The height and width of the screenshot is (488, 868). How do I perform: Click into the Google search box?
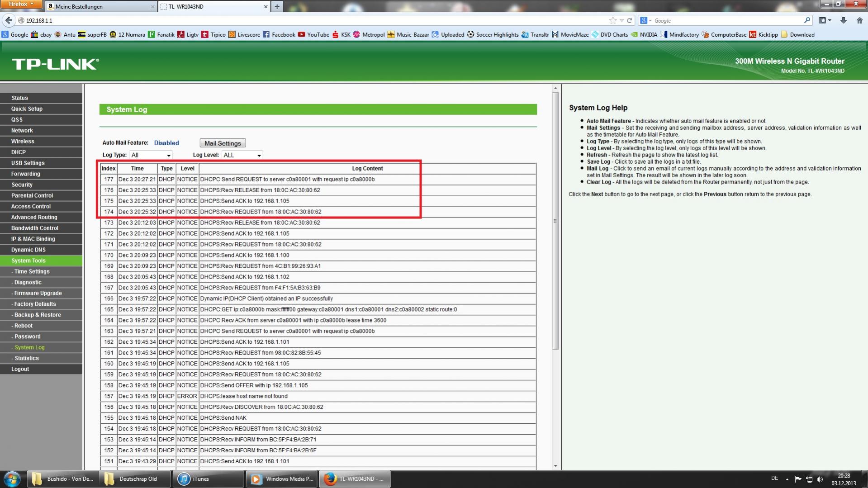[x=727, y=20]
